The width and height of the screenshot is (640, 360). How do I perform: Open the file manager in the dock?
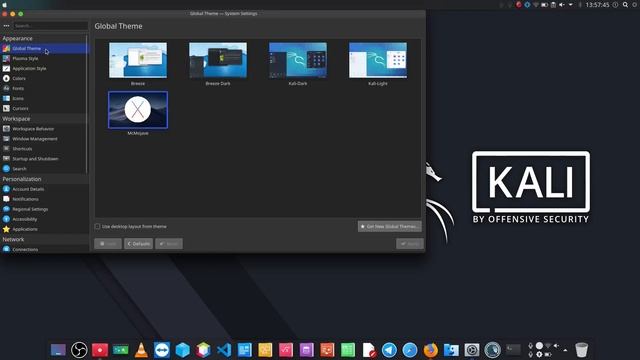click(451, 350)
